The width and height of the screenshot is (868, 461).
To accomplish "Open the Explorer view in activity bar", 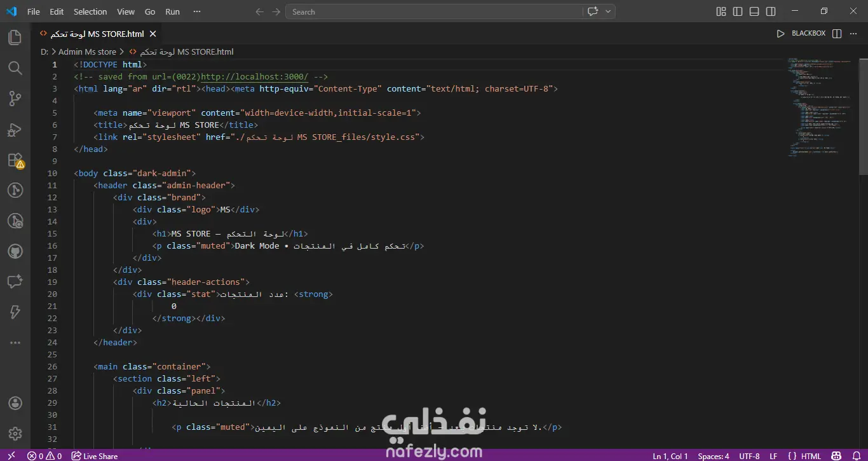I will [x=15, y=38].
